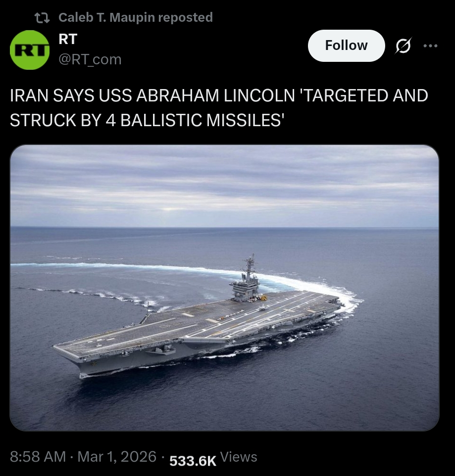Click the 'STRUCK BY 4 BALLISTIC MISSILES' text line
455x476 pixels.
pyautogui.click(x=147, y=120)
